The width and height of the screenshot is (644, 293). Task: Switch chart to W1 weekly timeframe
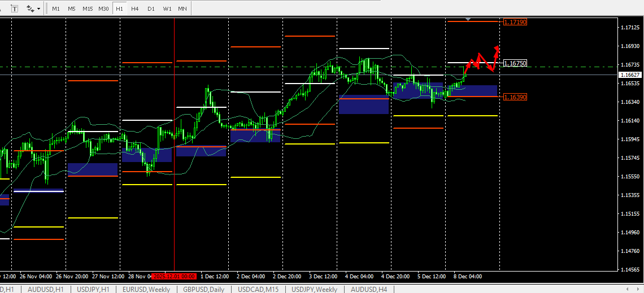tap(167, 8)
